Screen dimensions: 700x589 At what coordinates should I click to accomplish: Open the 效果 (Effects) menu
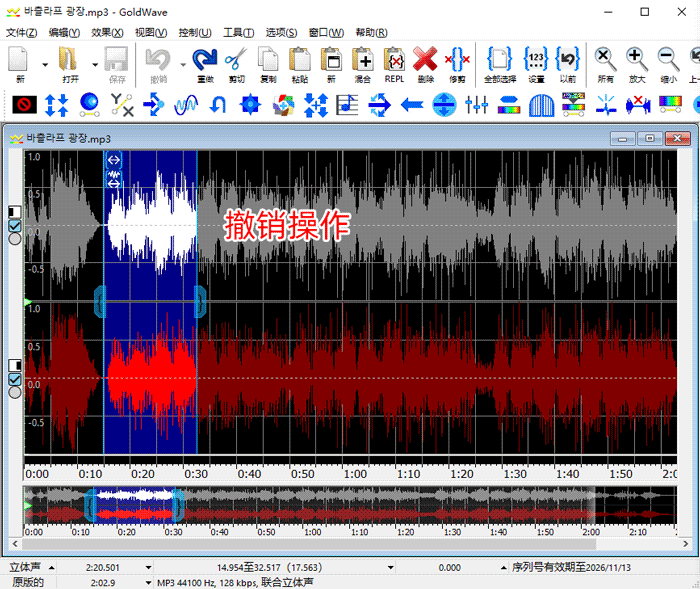106,32
